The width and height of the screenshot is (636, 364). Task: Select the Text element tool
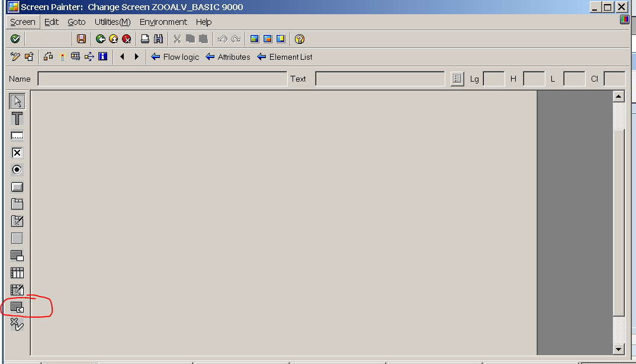[x=17, y=118]
